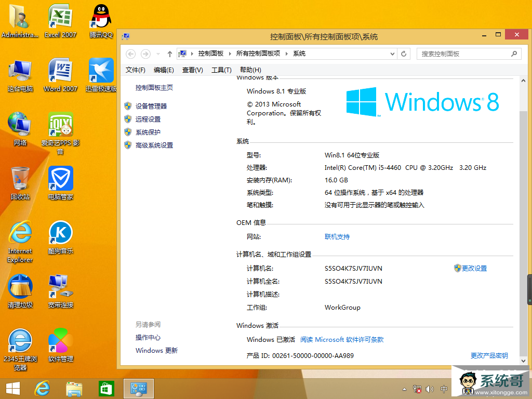
Task: Click the Windows Start button
Action: 13,389
